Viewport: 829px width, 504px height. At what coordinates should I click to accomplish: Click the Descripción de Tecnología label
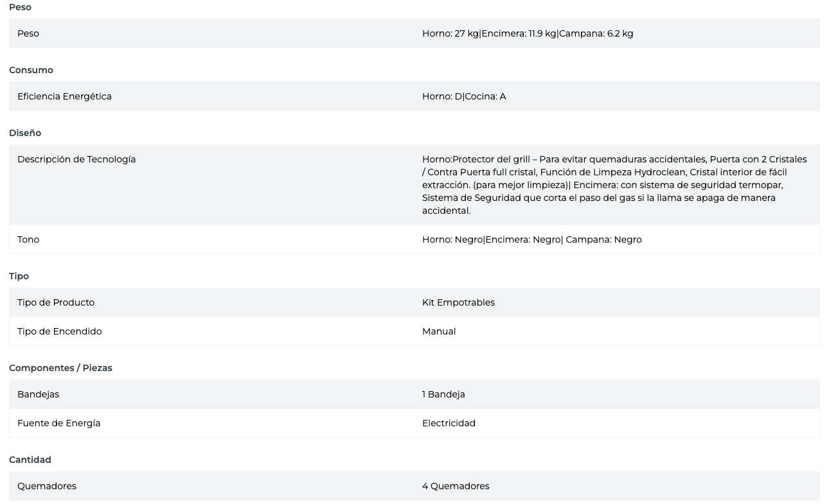[76, 159]
